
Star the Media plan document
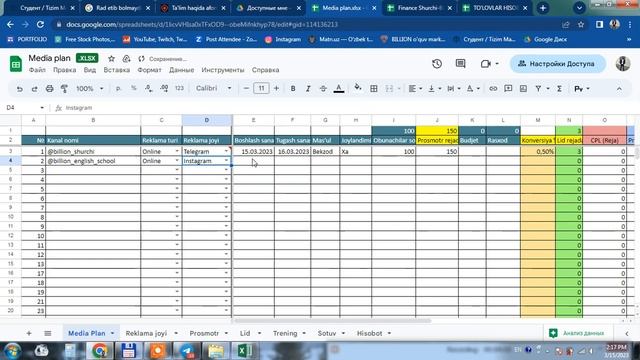point(111,59)
